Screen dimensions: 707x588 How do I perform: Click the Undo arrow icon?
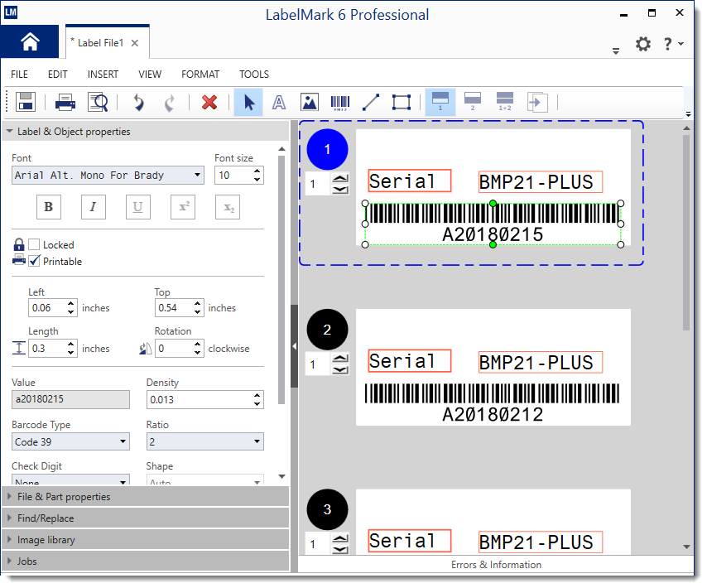[x=138, y=102]
